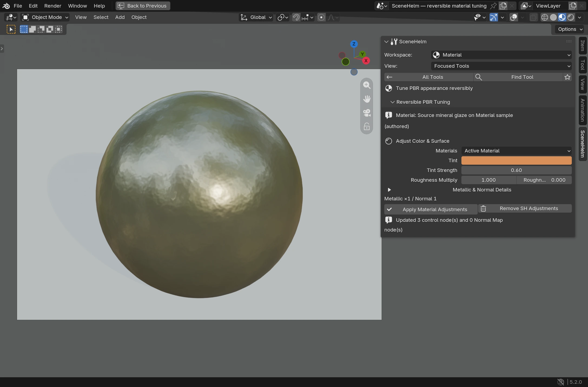Toggle the camera view icon
The width and height of the screenshot is (588, 387).
(x=367, y=113)
